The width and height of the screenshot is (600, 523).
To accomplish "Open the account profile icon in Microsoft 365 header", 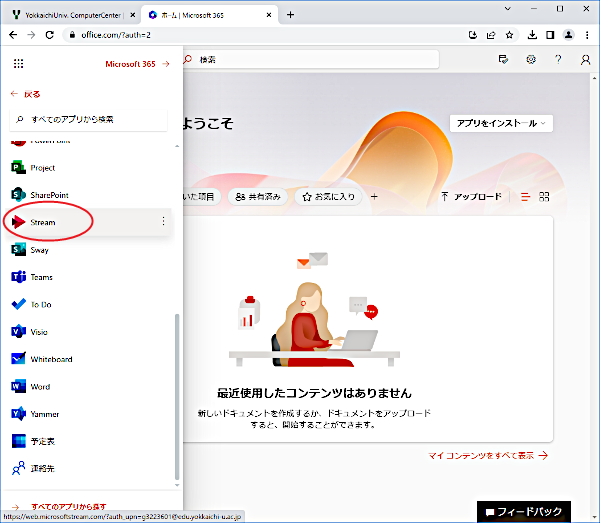I will [585, 60].
